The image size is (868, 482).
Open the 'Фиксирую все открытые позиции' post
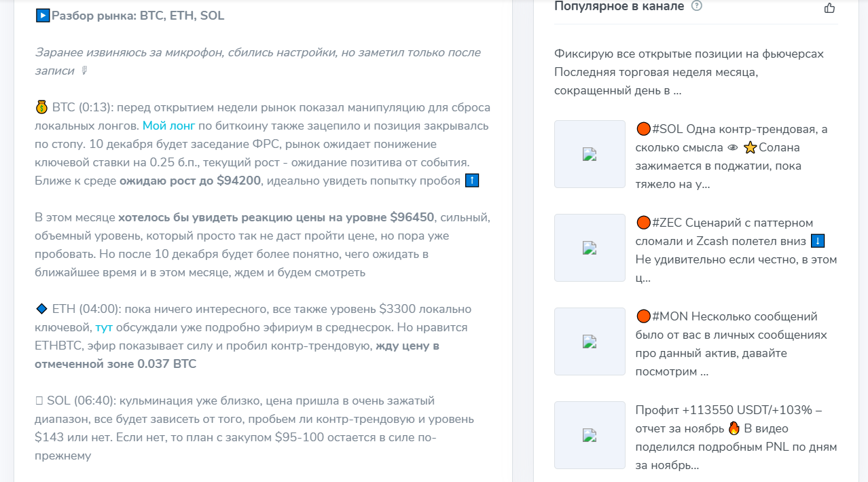[689, 72]
